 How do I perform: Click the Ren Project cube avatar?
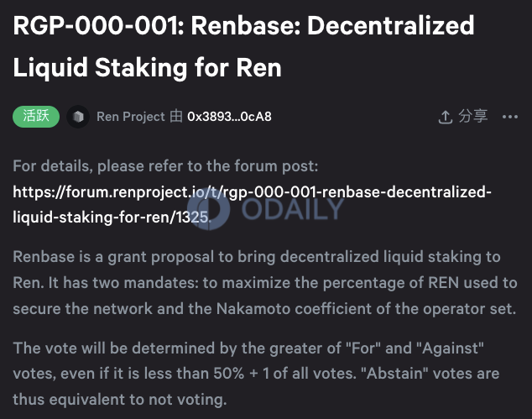pyautogui.click(x=78, y=117)
